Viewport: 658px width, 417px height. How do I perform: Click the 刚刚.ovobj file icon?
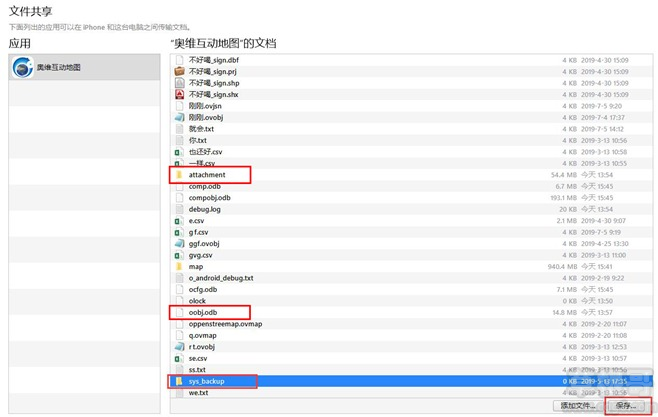pos(179,117)
